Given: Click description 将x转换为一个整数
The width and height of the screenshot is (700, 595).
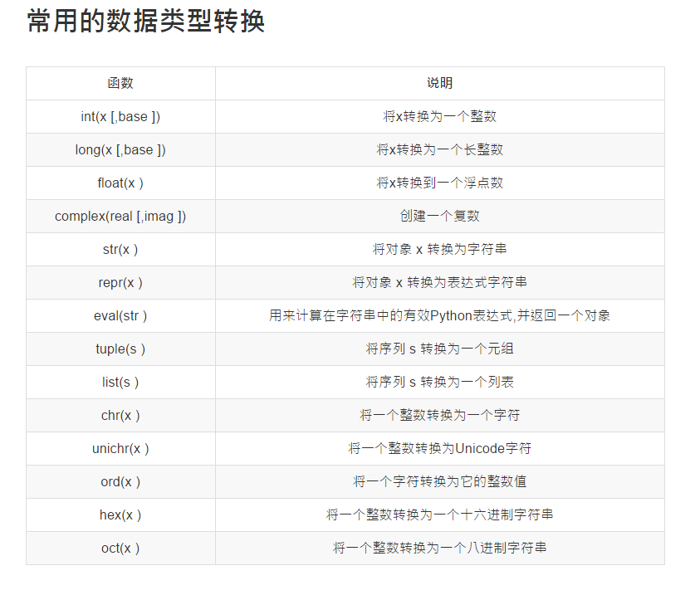Looking at the screenshot, I should [x=440, y=116].
